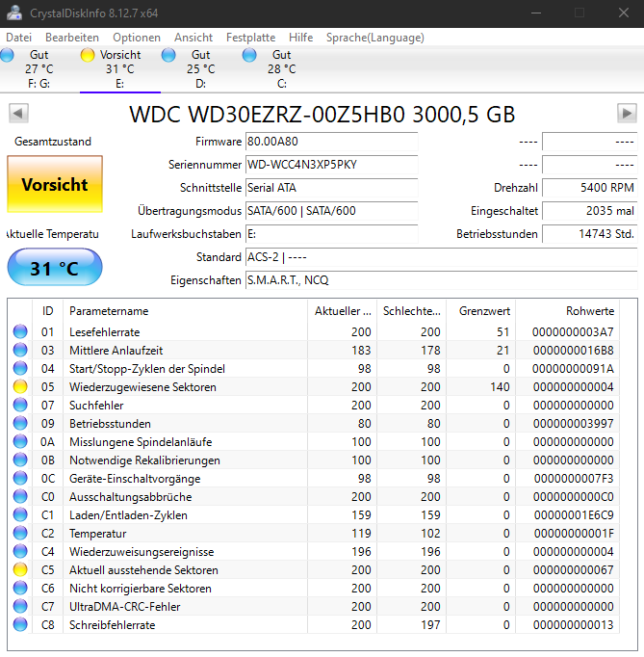The image size is (644, 657).
Task: Click status orb of Ausschaltungsabbrüche row
Action: (20, 496)
